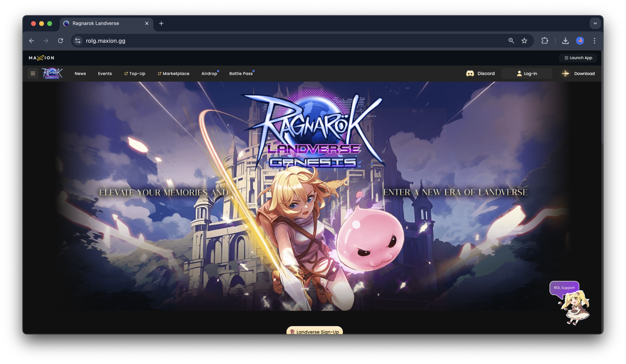Click the Log-in button
This screenshot has height=364, width=626.
[x=527, y=74]
